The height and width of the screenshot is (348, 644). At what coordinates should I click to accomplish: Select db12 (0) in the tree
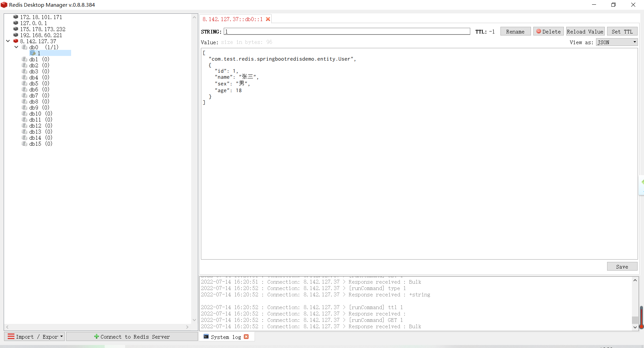[x=41, y=126]
